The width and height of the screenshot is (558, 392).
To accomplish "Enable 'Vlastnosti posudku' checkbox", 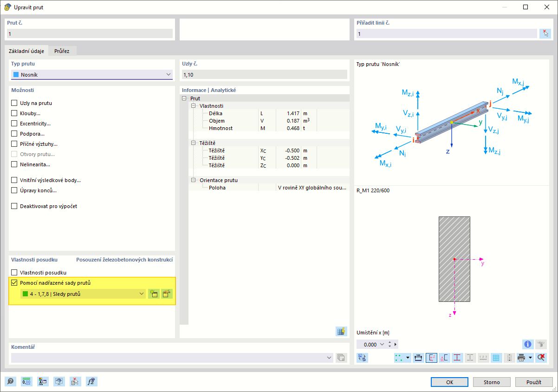I will point(14,273).
